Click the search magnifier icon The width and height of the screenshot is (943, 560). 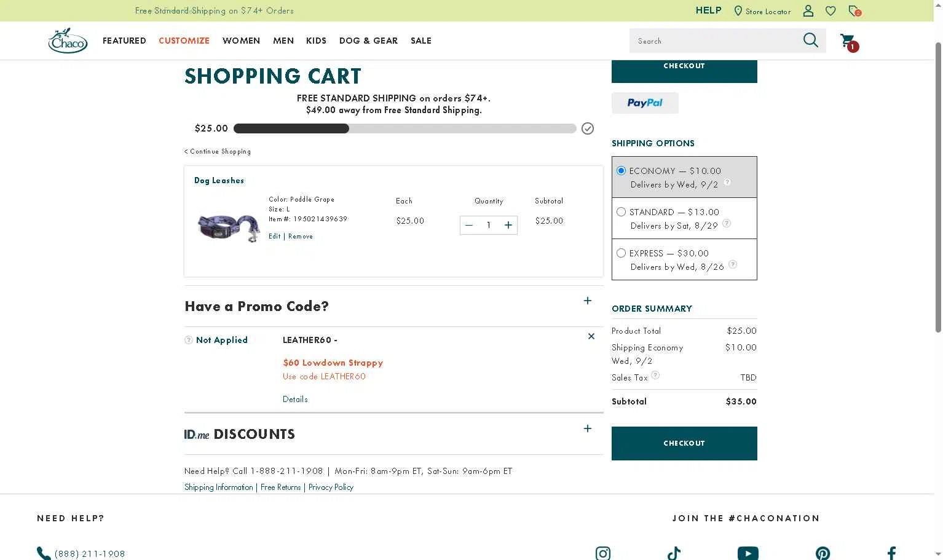(811, 41)
